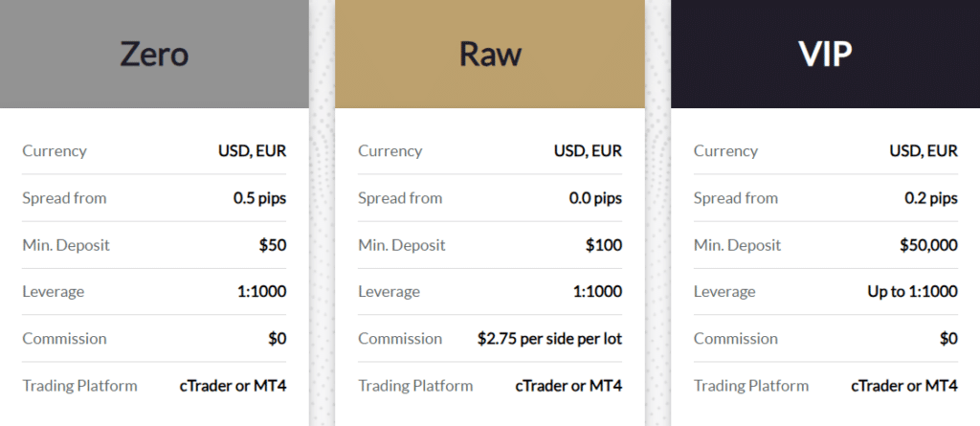Viewport: 980px width, 426px height.
Task: Click Zero account's Currency label
Action: (55, 151)
